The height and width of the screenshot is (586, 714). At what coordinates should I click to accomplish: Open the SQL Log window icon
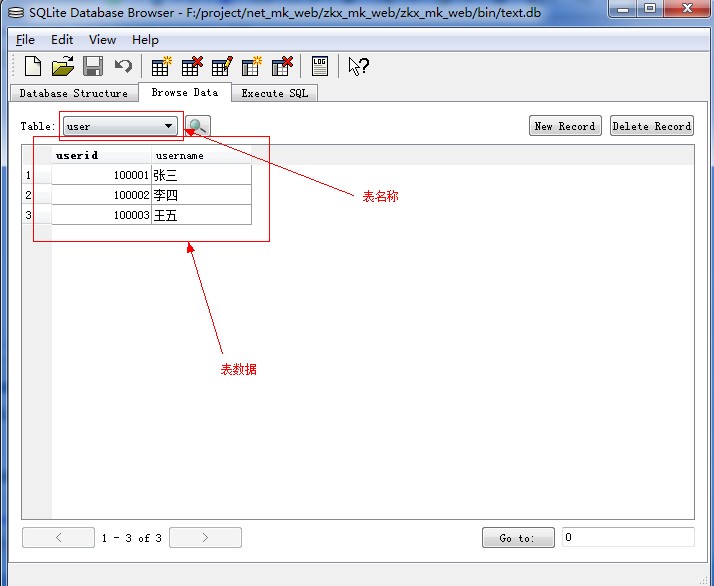[x=320, y=66]
